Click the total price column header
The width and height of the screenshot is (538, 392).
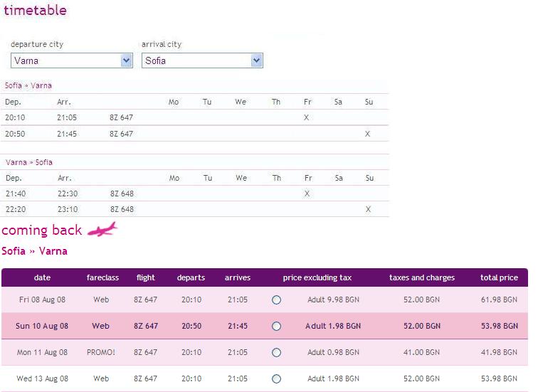499,277
